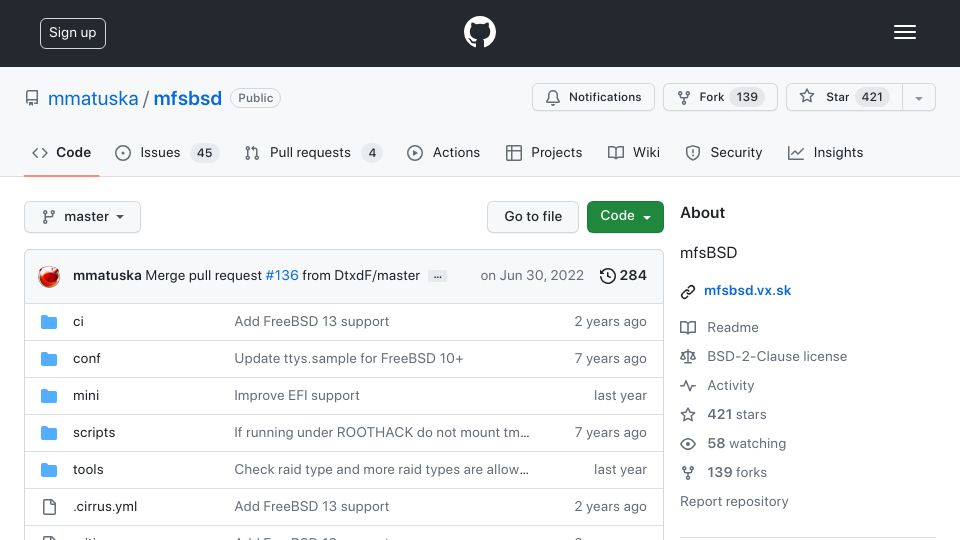Open the tools folder
This screenshot has height=540, width=960.
pos(88,470)
